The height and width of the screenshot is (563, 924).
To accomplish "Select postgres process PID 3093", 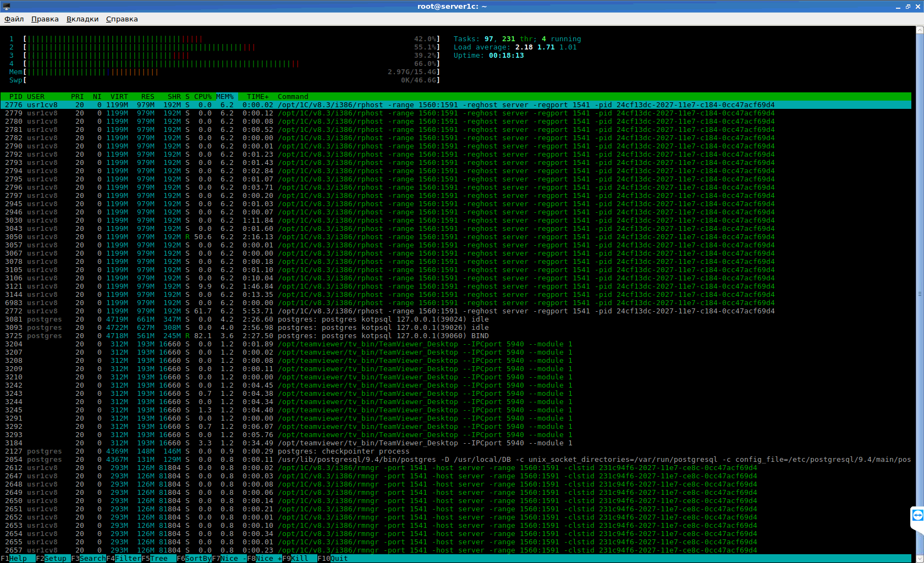I will [x=455, y=328].
